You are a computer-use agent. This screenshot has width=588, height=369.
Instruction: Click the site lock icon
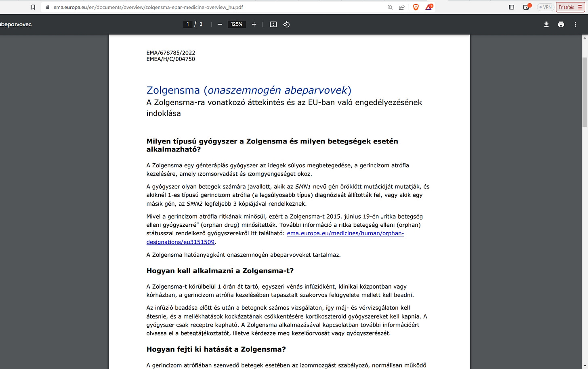48,7
